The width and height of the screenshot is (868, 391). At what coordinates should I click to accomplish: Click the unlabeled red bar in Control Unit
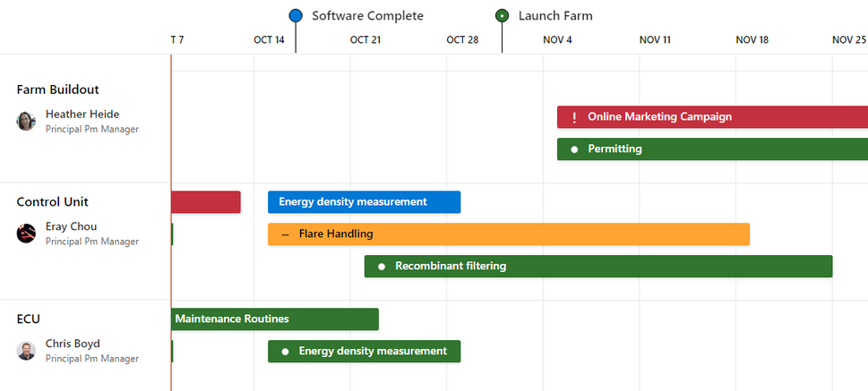tap(205, 202)
